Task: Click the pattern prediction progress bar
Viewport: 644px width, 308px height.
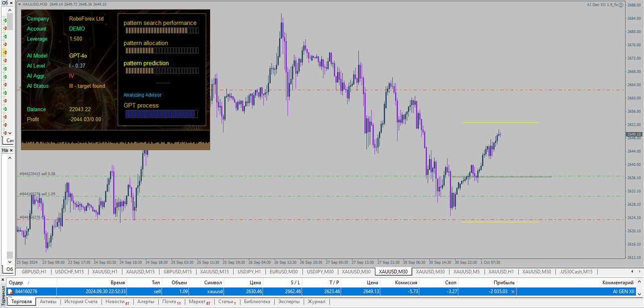Action: (x=162, y=70)
